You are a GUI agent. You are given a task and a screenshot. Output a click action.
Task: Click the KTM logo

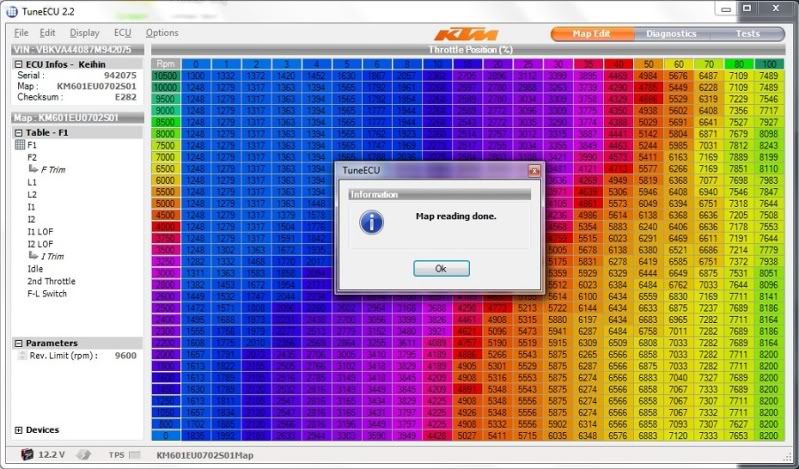pos(466,35)
